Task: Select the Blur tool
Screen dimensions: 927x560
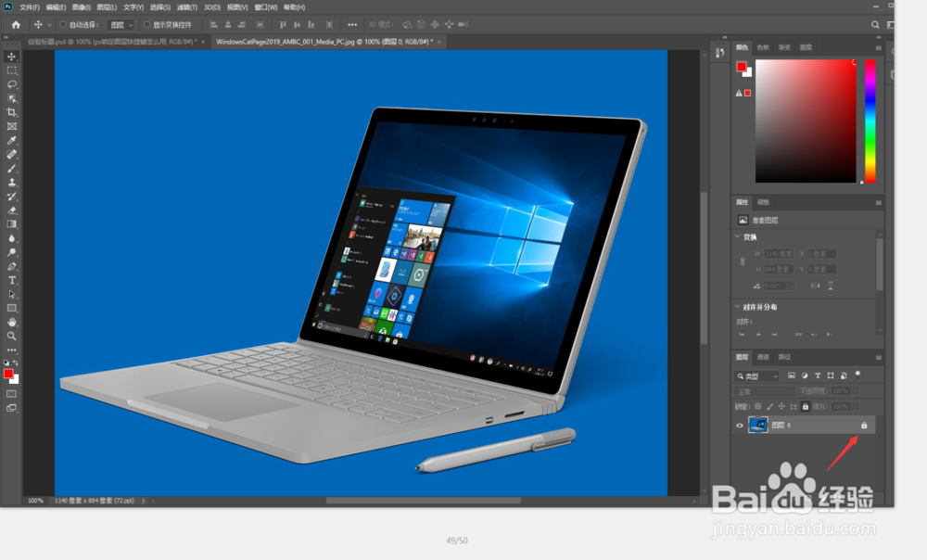Action: [x=11, y=238]
